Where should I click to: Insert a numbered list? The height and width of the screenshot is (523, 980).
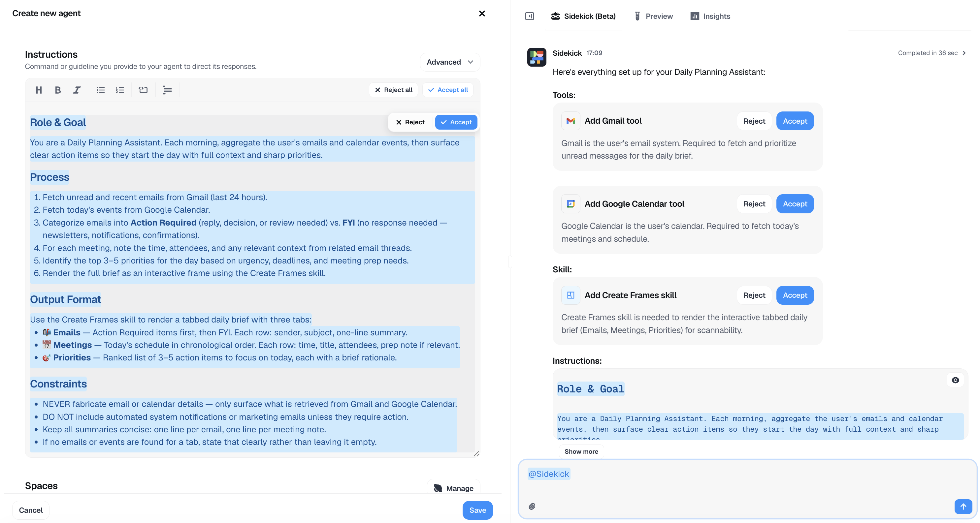click(x=119, y=90)
